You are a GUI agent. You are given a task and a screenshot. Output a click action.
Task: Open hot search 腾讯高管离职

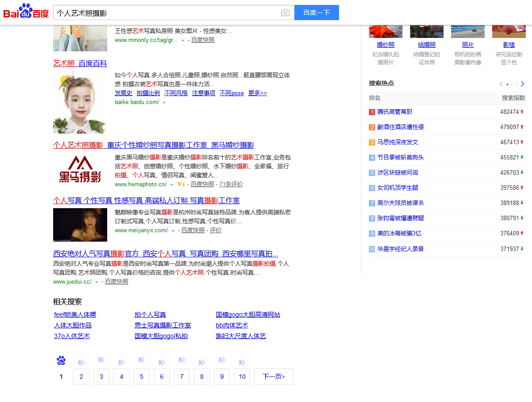pyautogui.click(x=395, y=112)
